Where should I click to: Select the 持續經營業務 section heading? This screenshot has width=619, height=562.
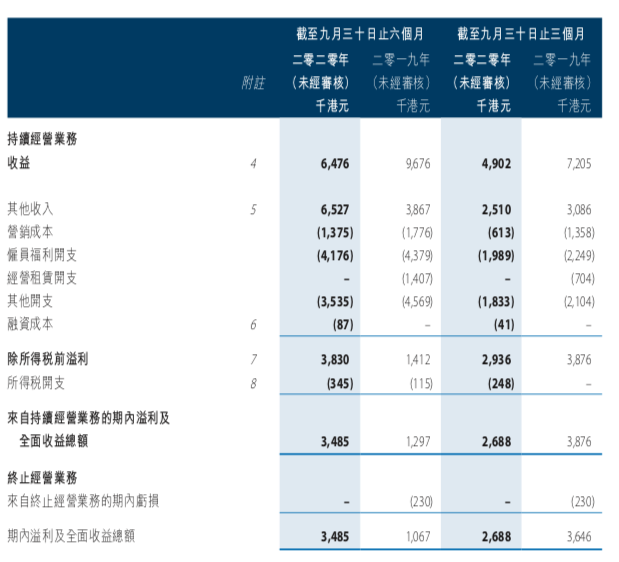tap(42, 139)
